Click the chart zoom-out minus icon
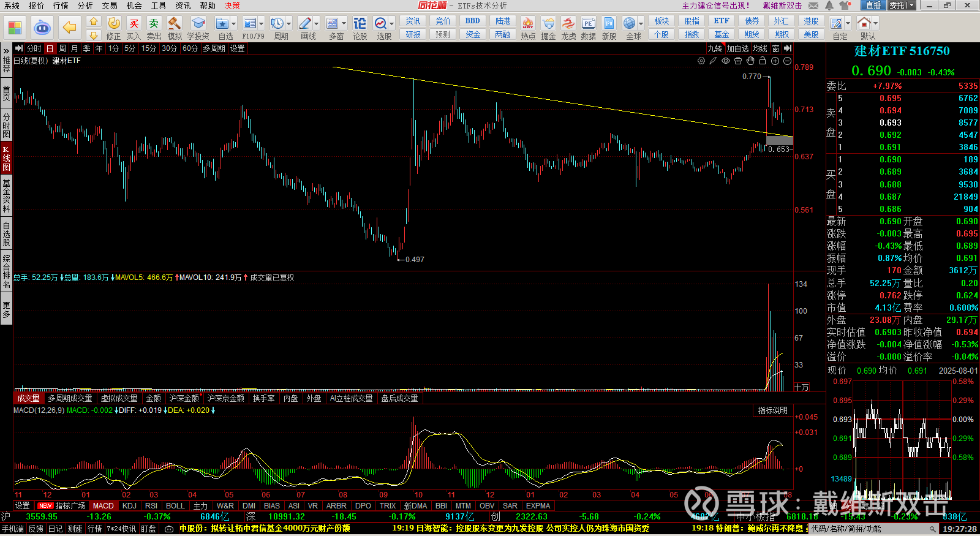Image resolution: width=980 pixels, height=536 pixels. coord(787,61)
